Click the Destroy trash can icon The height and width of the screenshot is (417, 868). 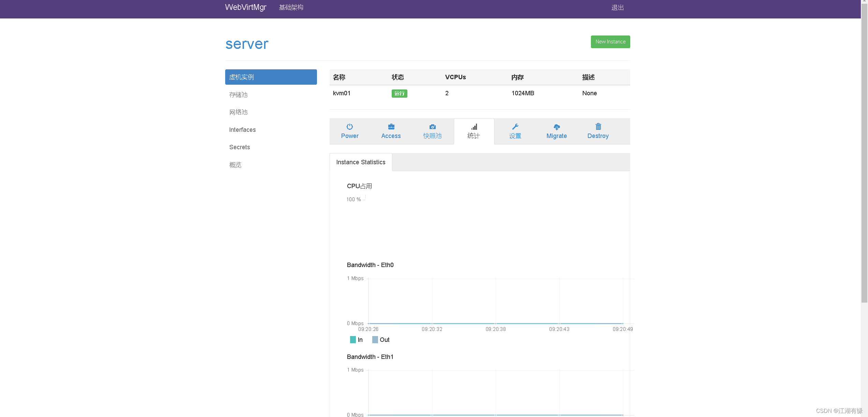click(598, 127)
